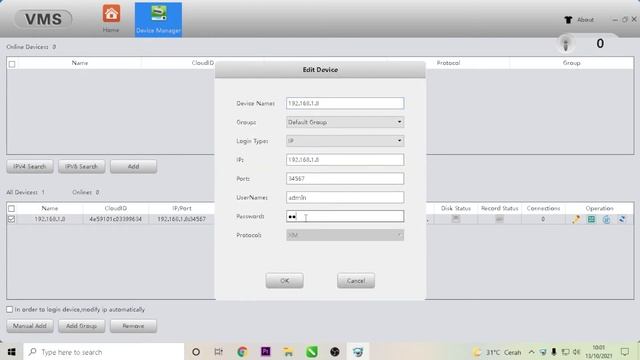Click the Manual Add button
The height and width of the screenshot is (360, 640).
tap(30, 326)
